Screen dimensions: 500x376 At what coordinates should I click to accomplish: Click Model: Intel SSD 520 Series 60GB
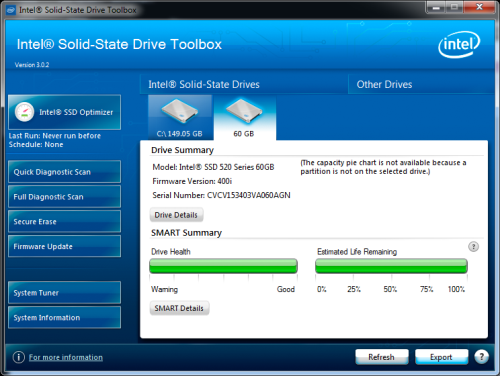pyautogui.click(x=213, y=167)
